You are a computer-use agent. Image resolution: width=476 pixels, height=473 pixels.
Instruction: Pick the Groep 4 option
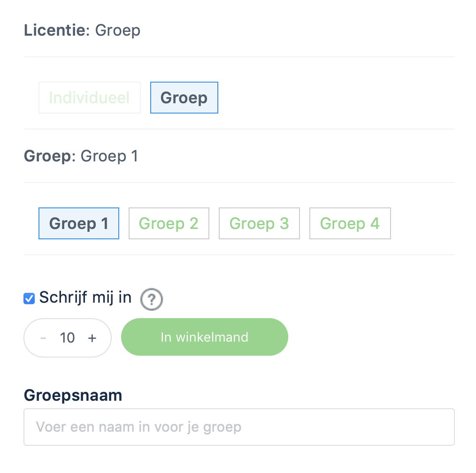(350, 223)
